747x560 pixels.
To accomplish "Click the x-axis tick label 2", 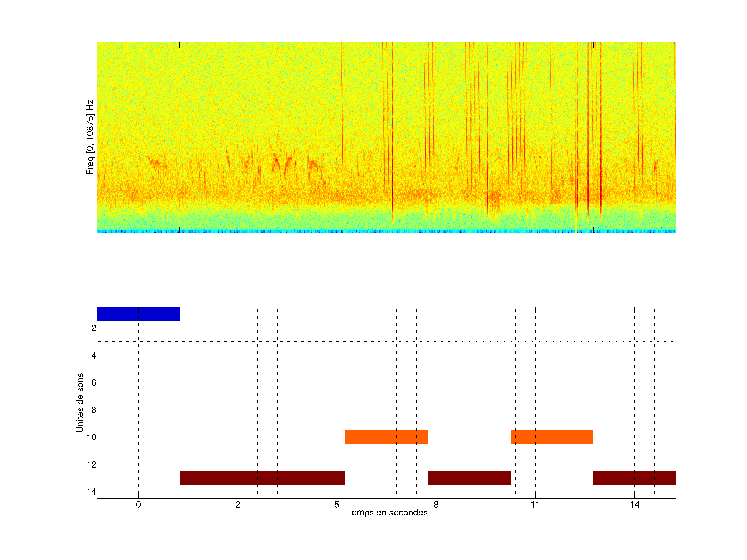I will 237,505.
